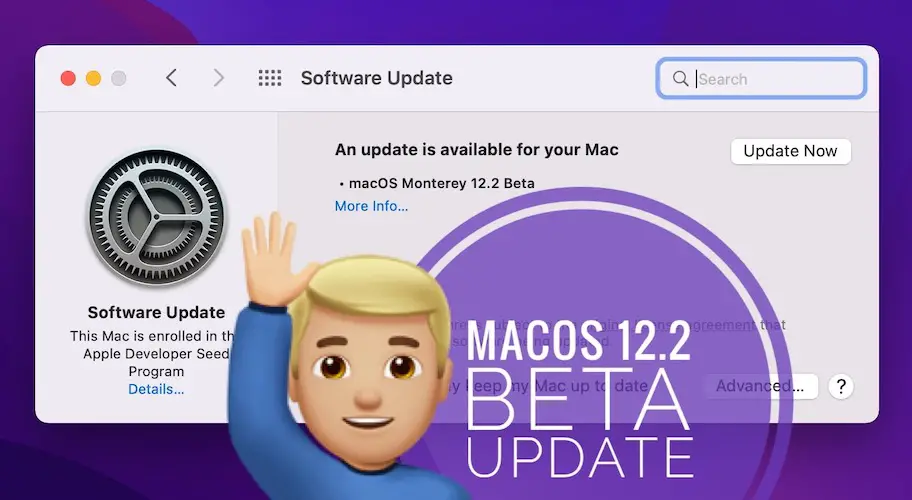This screenshot has height=500, width=912.
Task: Open the Details… link under Developer Seed
Action: (x=156, y=390)
